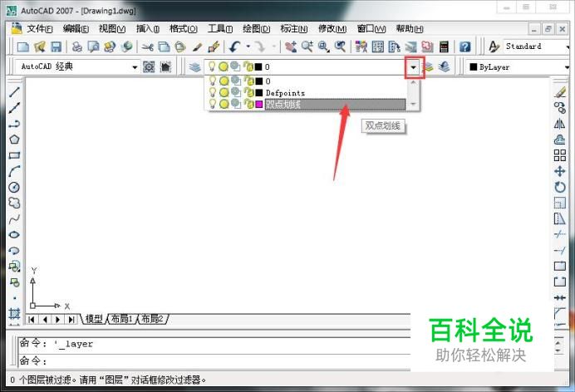Screen dimensions: 575x392
Task: Click the Mirror tool
Action: (559, 124)
